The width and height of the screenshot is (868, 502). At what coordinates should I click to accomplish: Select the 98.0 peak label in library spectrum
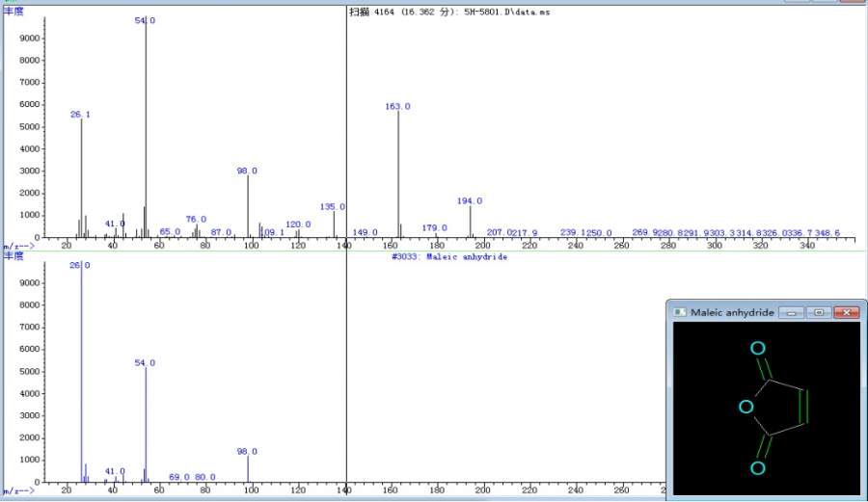(x=247, y=452)
